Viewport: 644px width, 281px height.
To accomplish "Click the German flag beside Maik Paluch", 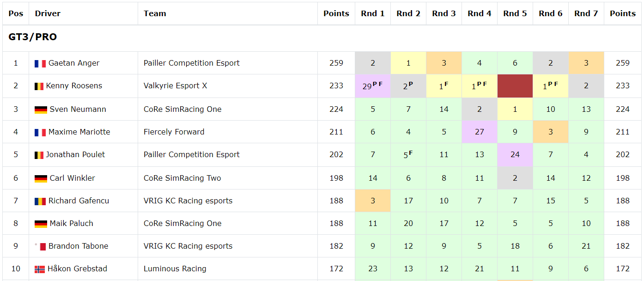I will click(41, 224).
